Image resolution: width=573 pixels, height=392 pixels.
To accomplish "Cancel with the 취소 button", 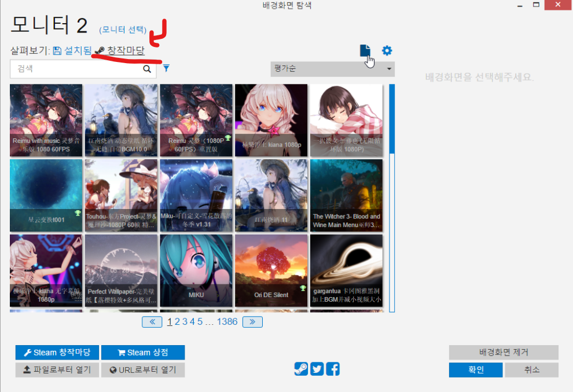I will coord(532,369).
